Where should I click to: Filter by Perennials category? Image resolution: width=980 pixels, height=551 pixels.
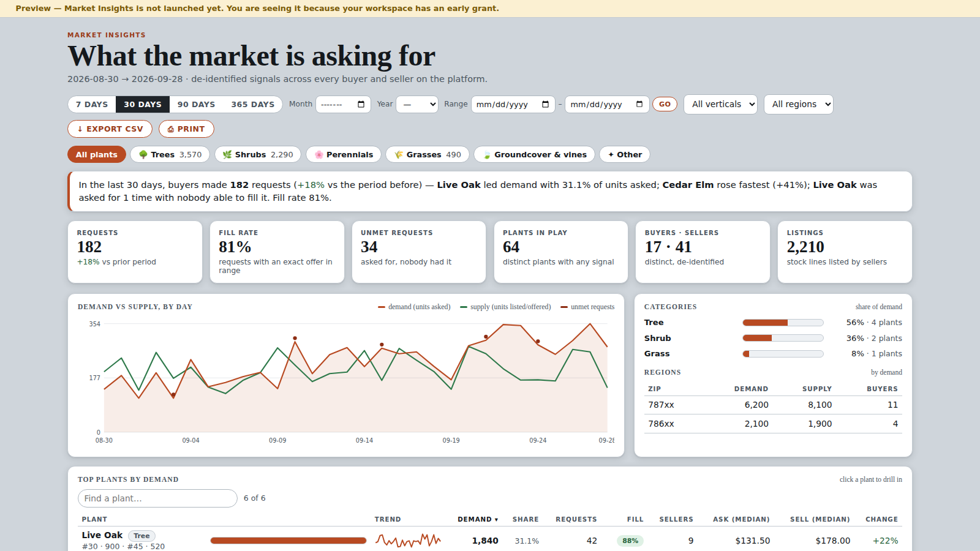344,154
